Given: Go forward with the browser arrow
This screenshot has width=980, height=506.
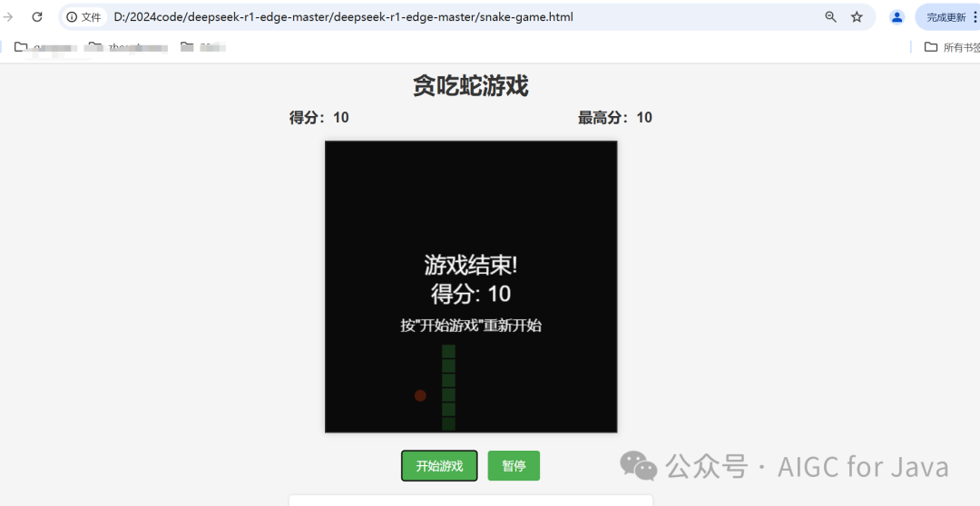Looking at the screenshot, I should (x=8, y=17).
